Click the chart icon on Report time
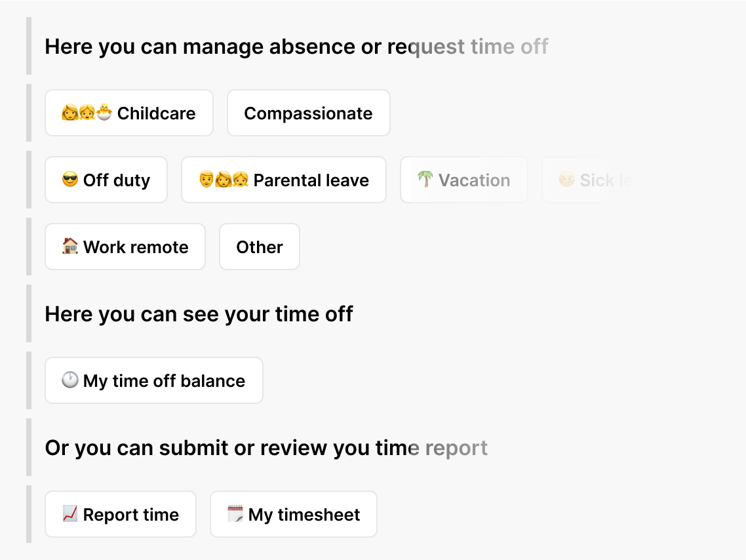746x560 pixels. pyautogui.click(x=70, y=514)
